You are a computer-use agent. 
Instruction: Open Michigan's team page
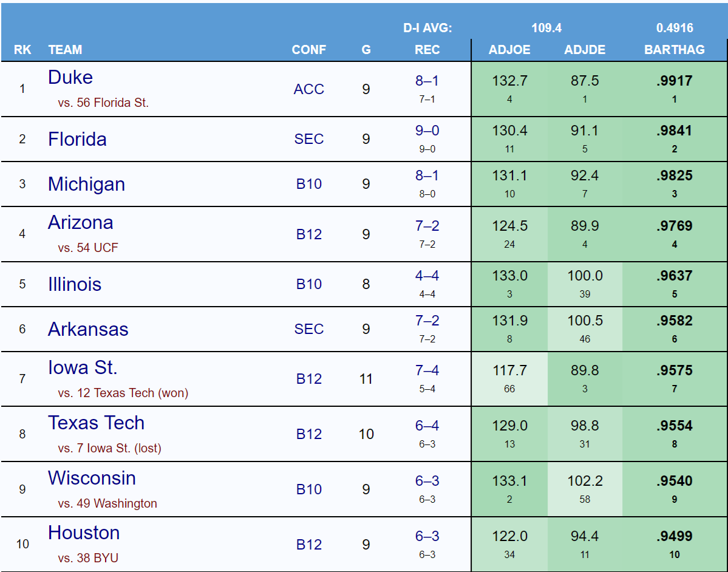point(86,184)
